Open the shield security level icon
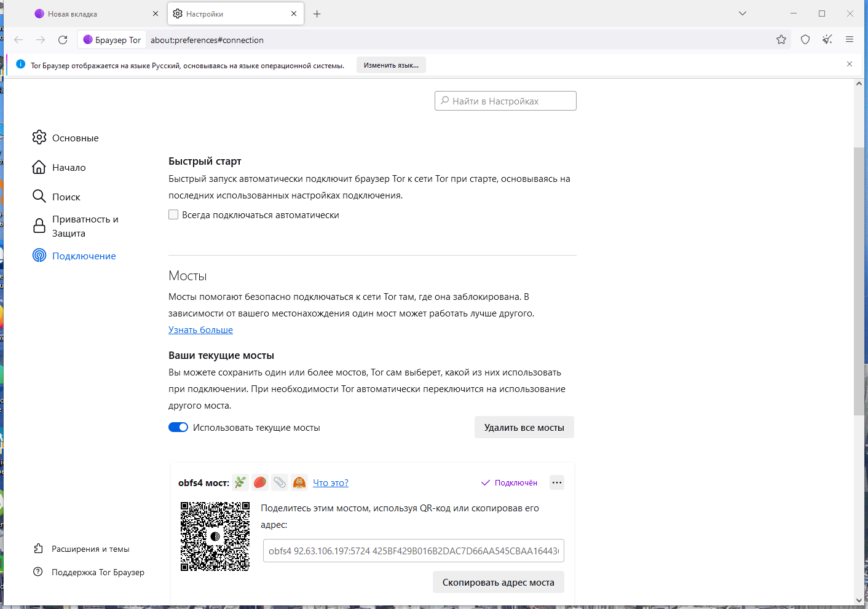 pyautogui.click(x=805, y=40)
